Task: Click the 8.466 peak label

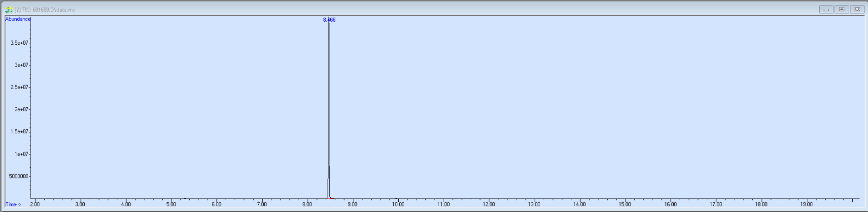Action: 329,20
